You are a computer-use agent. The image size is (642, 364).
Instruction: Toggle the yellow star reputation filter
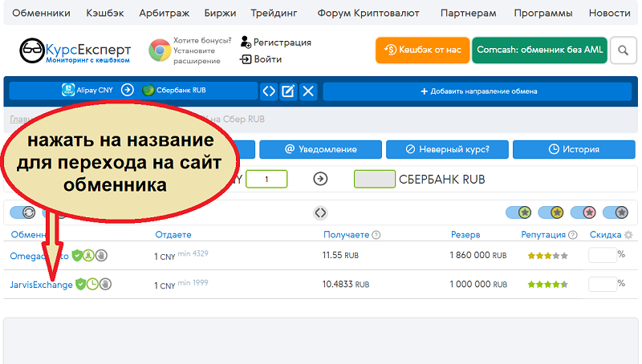[x=551, y=212]
